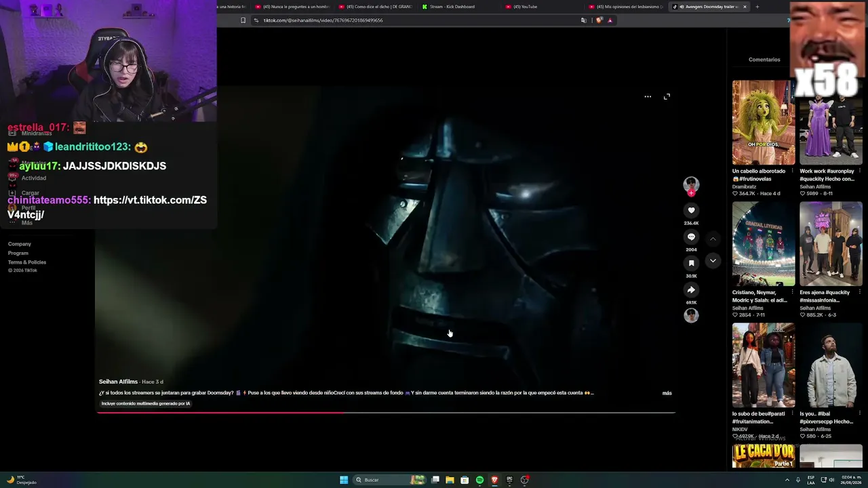
Task: Open "Is you.. #ibai" video thumbnail
Action: (x=831, y=365)
